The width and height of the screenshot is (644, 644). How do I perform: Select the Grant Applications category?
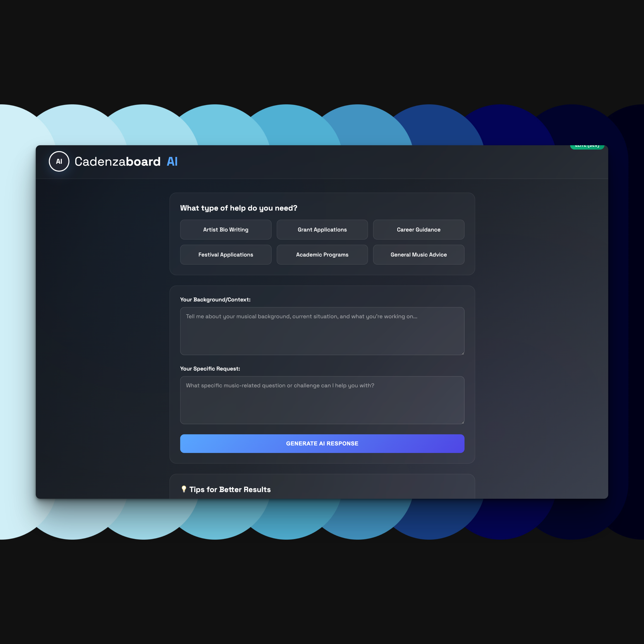pos(322,229)
